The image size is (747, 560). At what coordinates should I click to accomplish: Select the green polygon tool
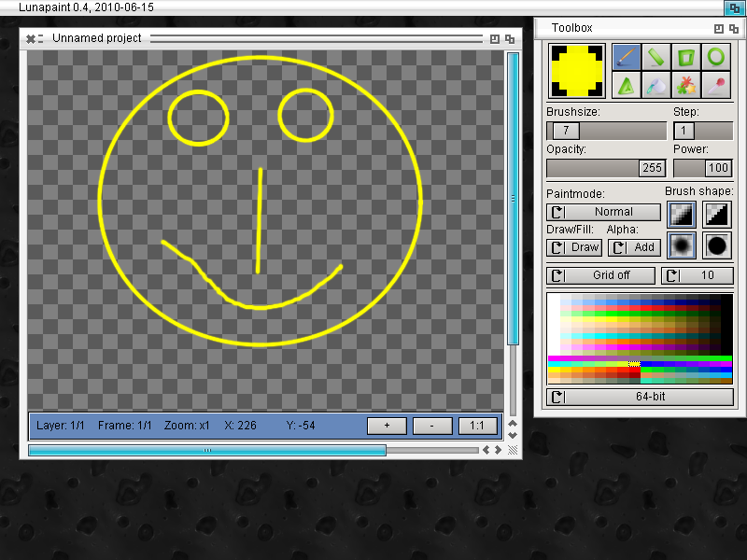coord(627,86)
